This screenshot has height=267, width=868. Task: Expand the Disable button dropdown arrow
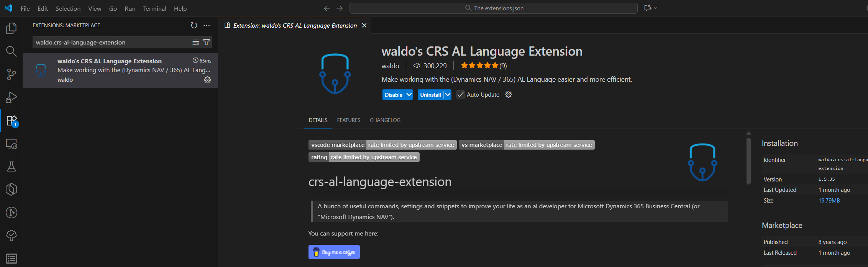pos(409,94)
